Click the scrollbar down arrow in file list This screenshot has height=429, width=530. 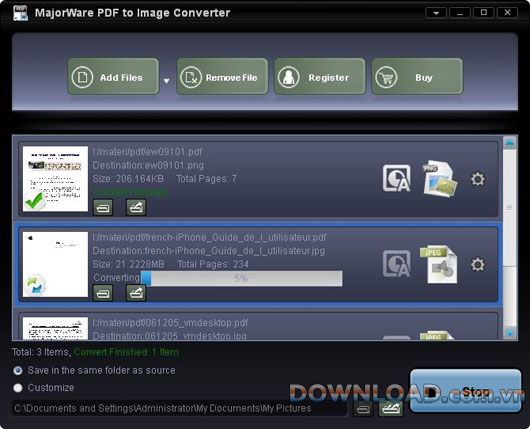click(x=509, y=333)
